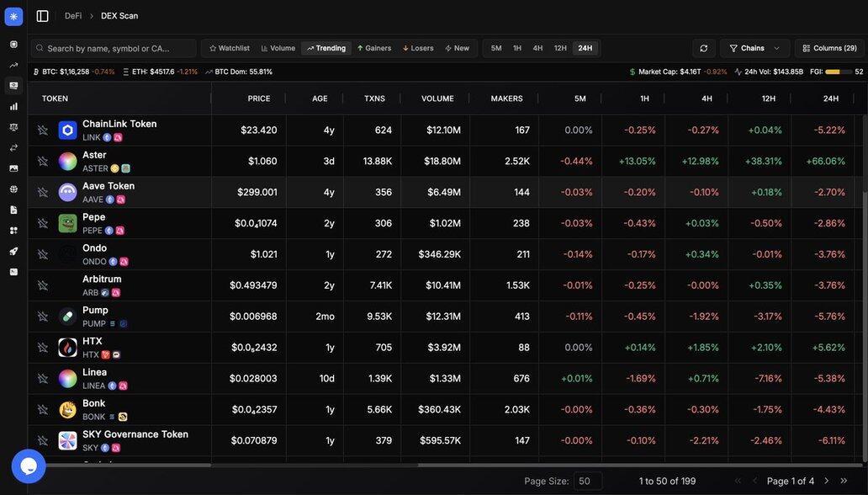Open the swap arrows sidebar icon
Viewport: 868px width, 495px height.
point(13,147)
